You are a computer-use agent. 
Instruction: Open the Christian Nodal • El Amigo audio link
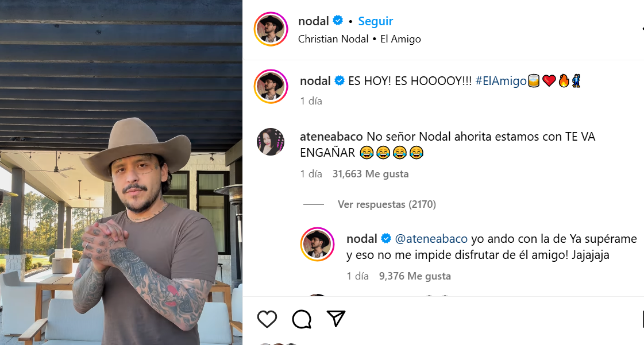click(x=360, y=39)
